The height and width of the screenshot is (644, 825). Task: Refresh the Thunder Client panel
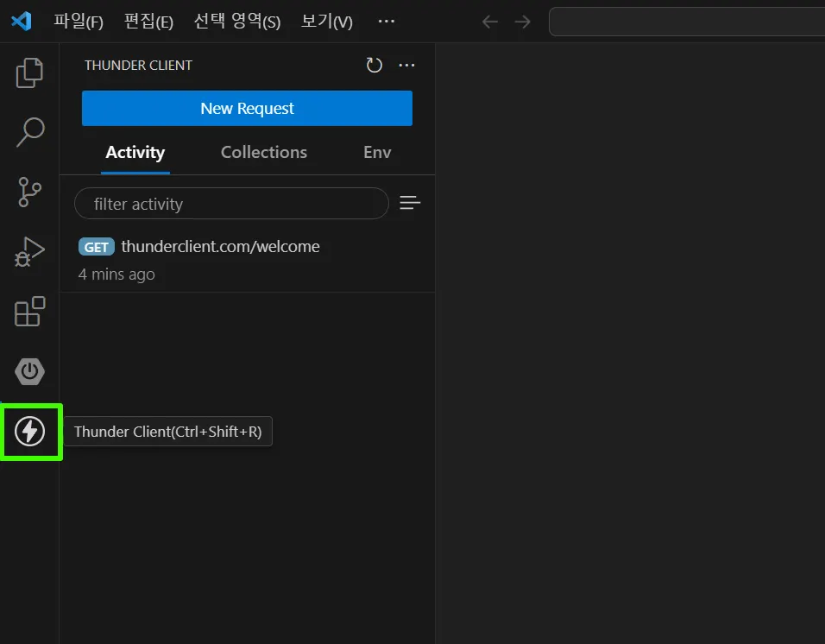point(374,66)
